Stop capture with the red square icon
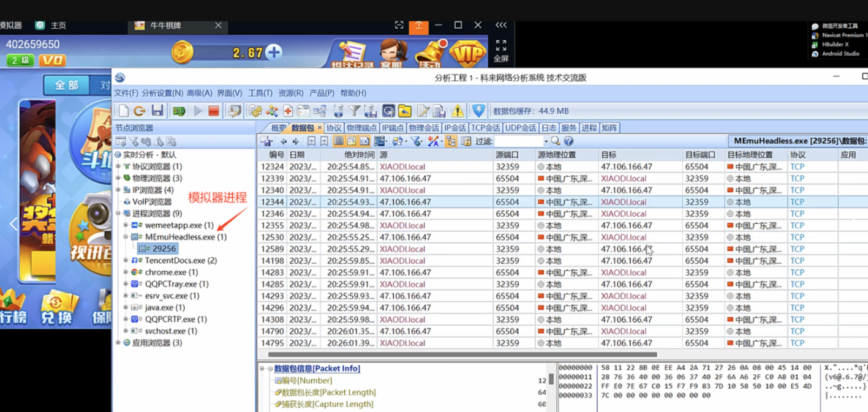This screenshot has width=868, height=412. tap(214, 111)
